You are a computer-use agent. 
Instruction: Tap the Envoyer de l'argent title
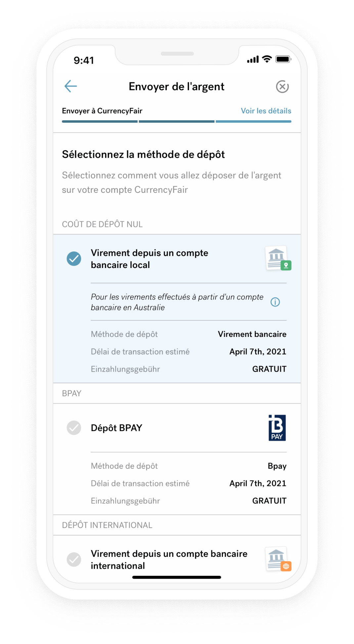pyautogui.click(x=177, y=86)
